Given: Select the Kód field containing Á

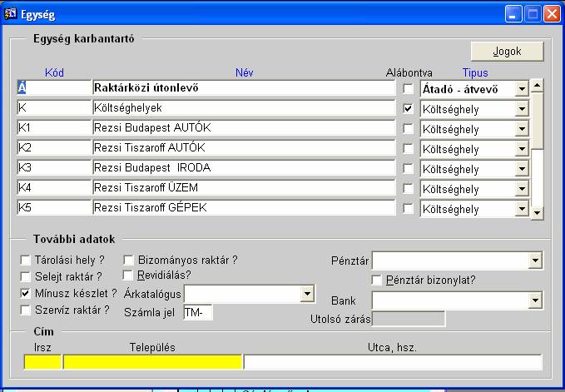Looking at the screenshot, I should [54, 88].
